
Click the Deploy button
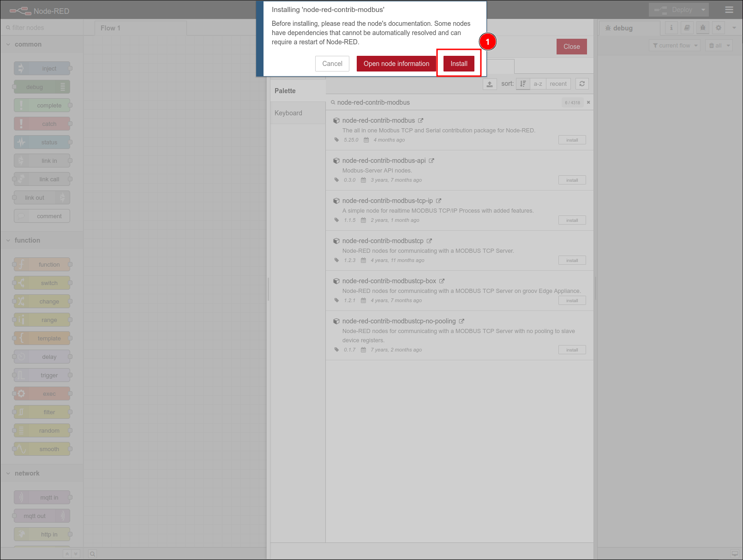pyautogui.click(x=674, y=10)
